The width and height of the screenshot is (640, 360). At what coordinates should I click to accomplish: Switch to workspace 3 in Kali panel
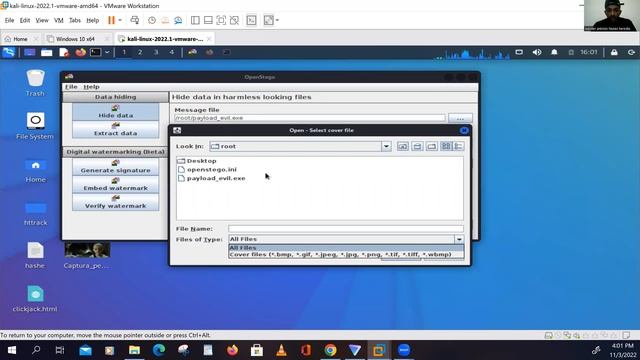coord(156,52)
